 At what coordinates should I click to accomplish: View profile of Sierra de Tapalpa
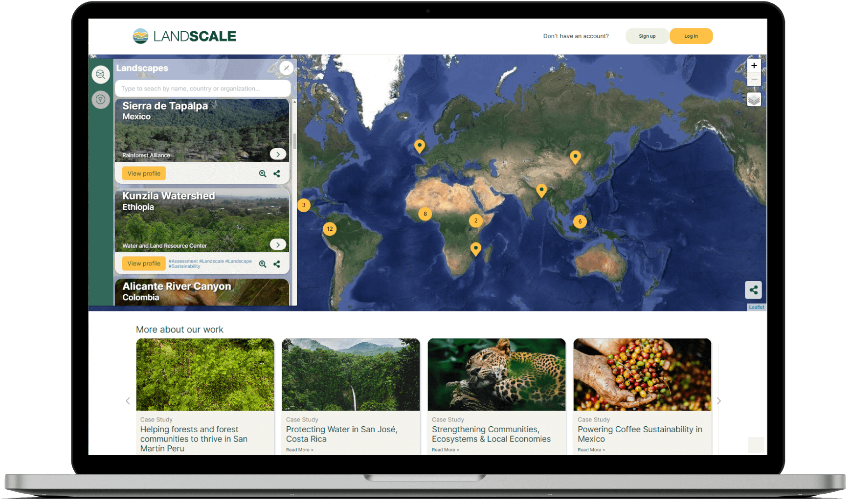click(144, 174)
